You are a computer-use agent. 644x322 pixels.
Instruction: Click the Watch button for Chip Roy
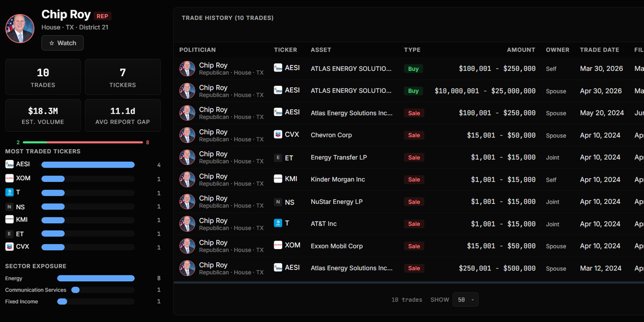click(x=62, y=43)
